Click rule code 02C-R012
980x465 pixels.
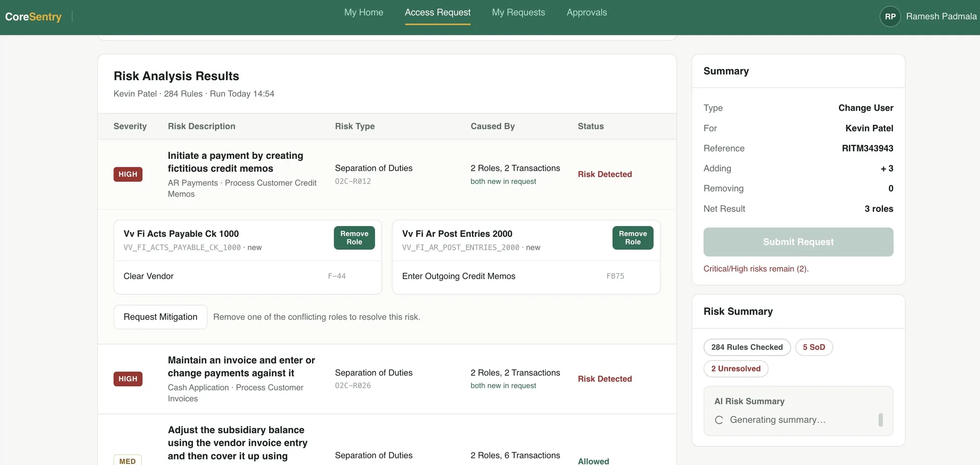pos(353,181)
